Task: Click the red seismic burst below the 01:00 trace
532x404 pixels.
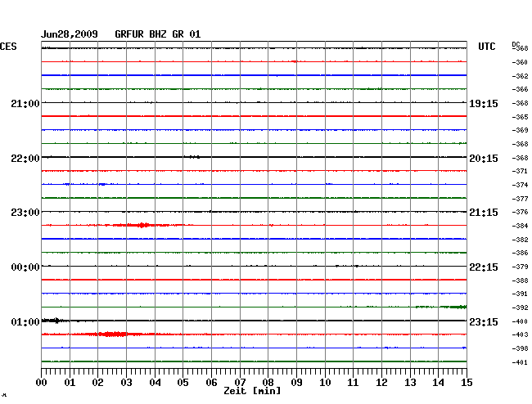Action: pyautogui.click(x=114, y=334)
